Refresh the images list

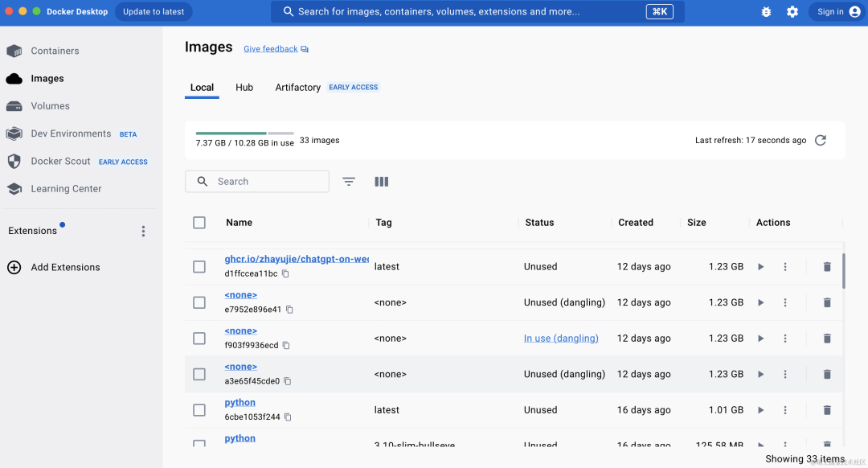[x=821, y=140]
